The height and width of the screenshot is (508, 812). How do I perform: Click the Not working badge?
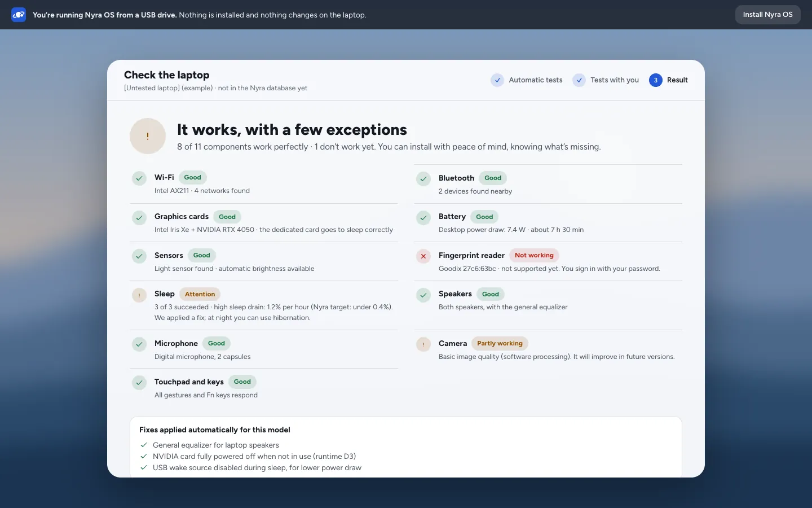[534, 255]
